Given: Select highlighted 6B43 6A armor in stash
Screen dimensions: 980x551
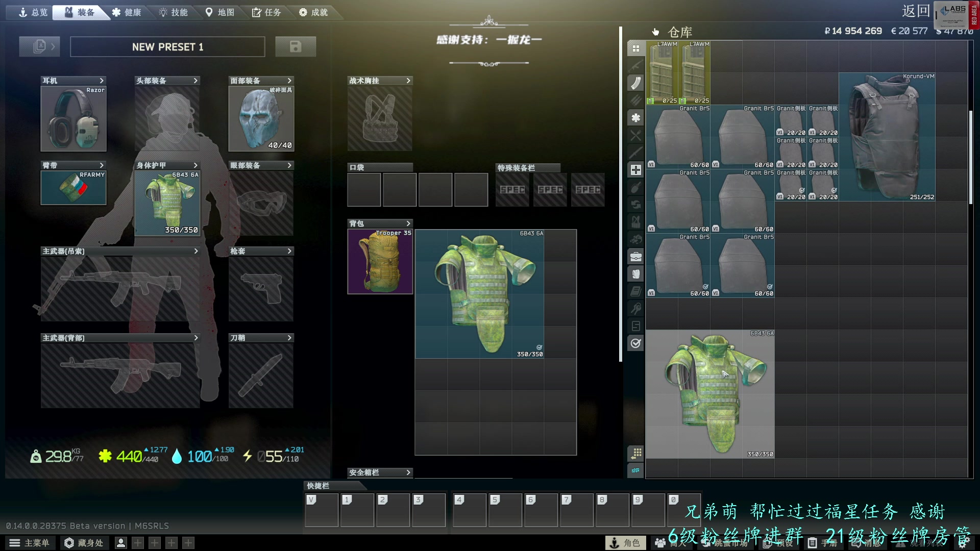Looking at the screenshot, I should tap(710, 394).
